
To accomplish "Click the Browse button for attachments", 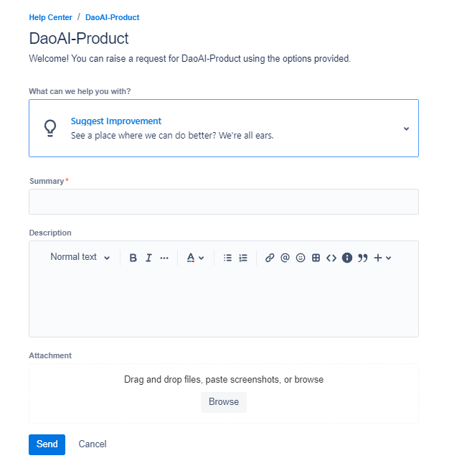I will pos(224,402).
